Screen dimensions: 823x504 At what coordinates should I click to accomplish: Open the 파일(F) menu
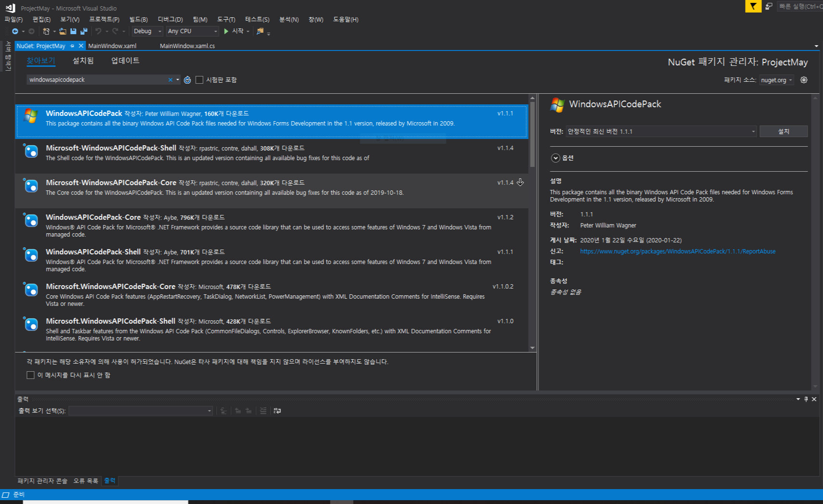coord(13,19)
